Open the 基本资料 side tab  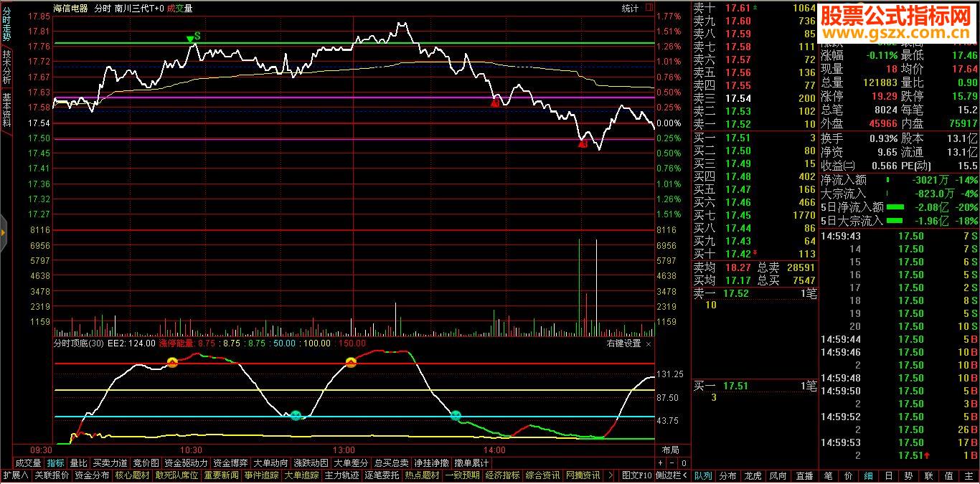pyautogui.click(x=6, y=109)
